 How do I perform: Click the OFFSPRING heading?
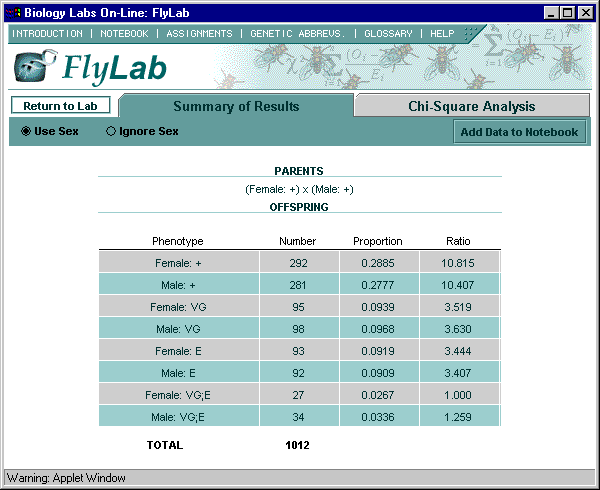pos(299,207)
